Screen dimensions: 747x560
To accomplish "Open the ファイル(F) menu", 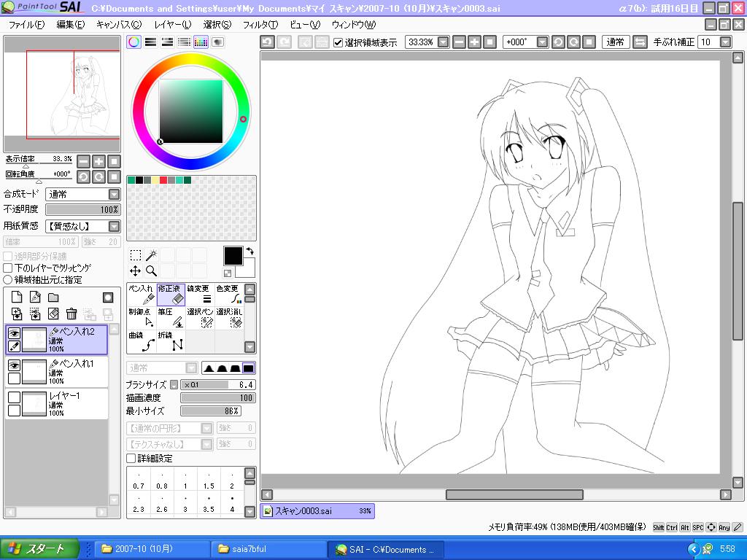I will (26, 24).
